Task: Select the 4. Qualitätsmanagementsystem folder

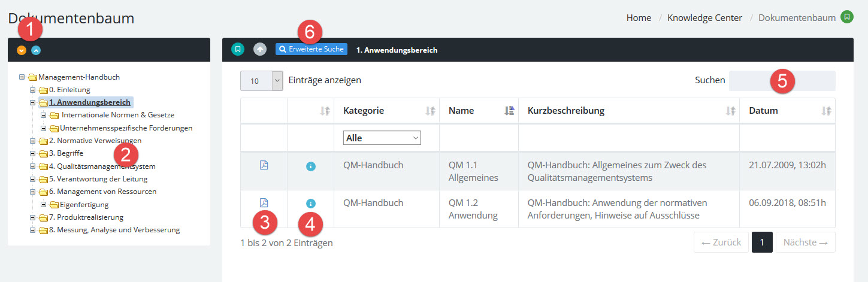Action: (x=105, y=166)
